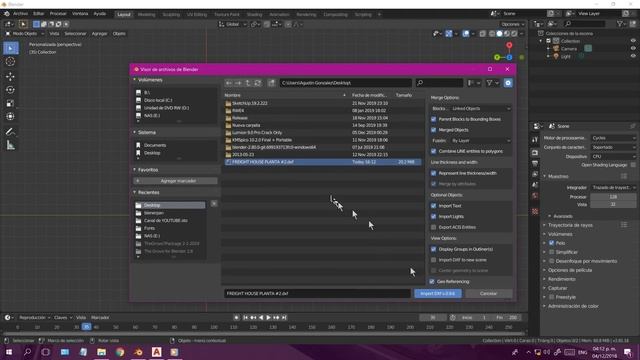Collapse the Volúmenes panel
Screen dimensions: 640x360
(x=135, y=80)
